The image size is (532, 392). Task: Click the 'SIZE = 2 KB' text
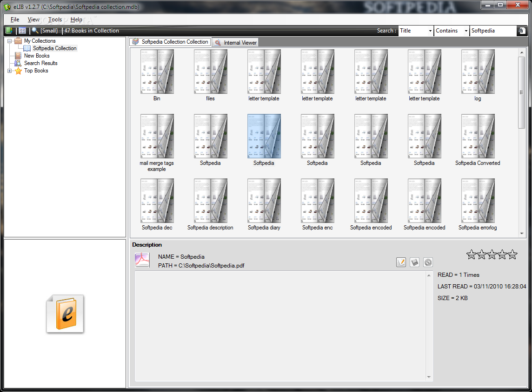(x=452, y=298)
